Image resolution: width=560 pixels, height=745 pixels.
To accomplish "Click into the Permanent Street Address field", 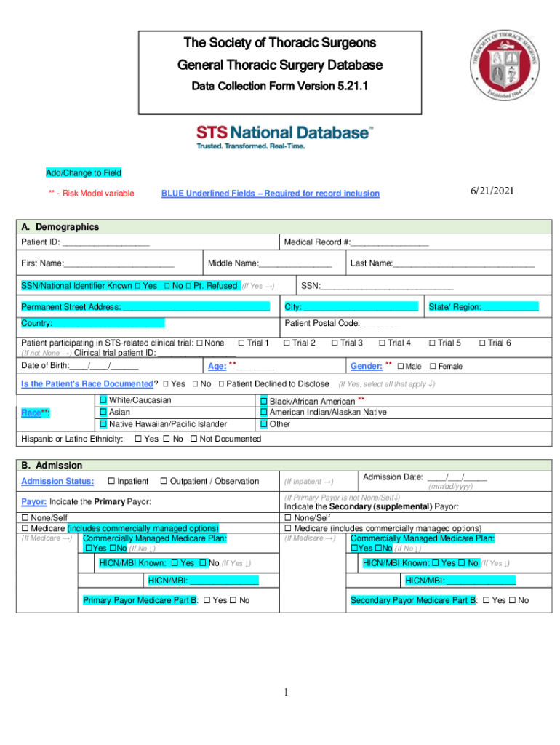I will (196, 307).
